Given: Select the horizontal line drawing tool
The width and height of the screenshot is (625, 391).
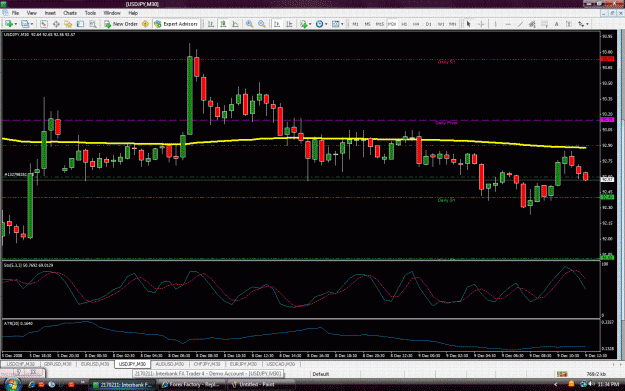Looking at the screenshot, I should click(508, 24).
